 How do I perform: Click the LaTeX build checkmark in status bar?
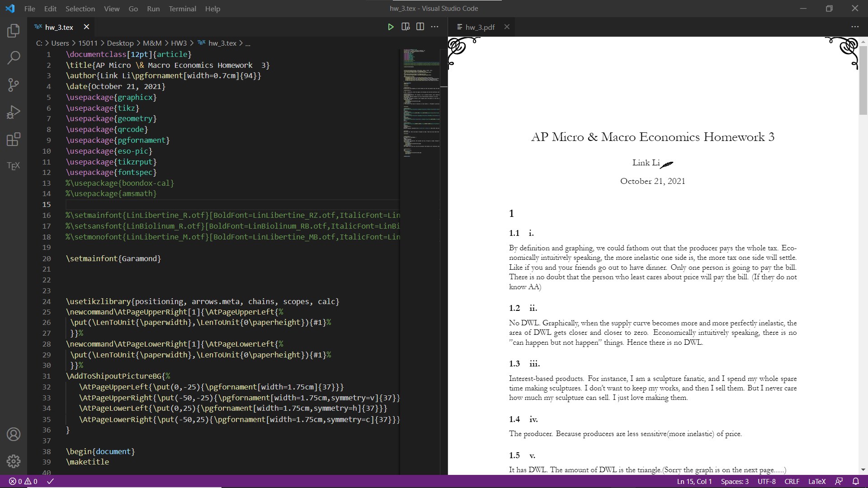point(51,482)
